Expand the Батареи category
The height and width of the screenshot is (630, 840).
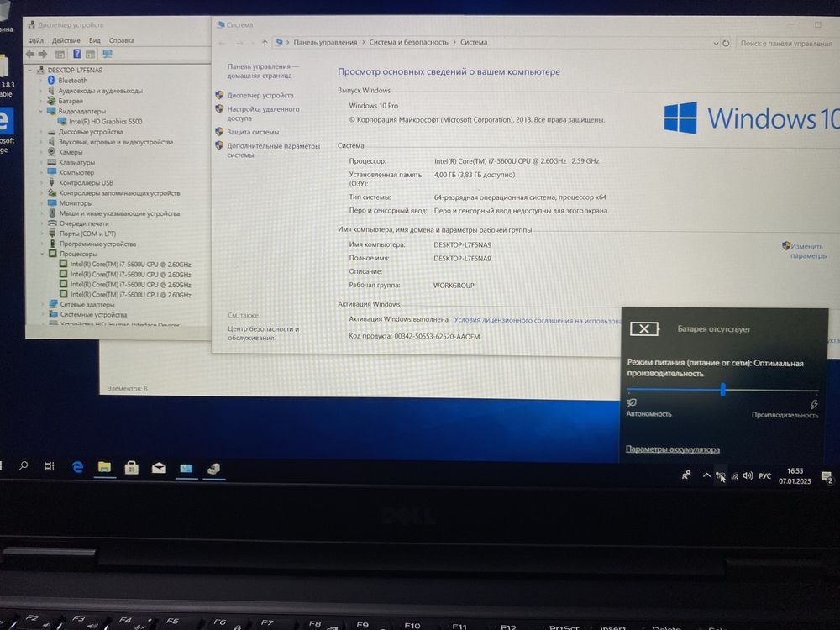tap(41, 101)
